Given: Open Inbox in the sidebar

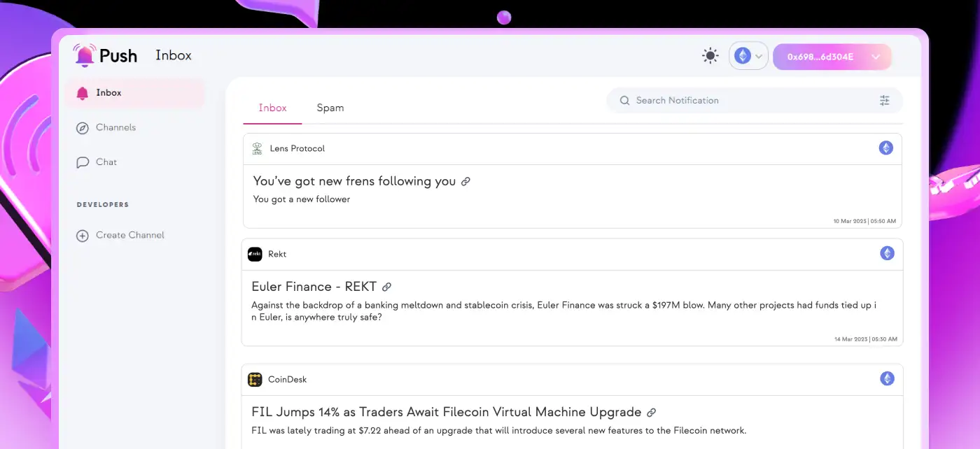Looking at the screenshot, I should pyautogui.click(x=108, y=93).
